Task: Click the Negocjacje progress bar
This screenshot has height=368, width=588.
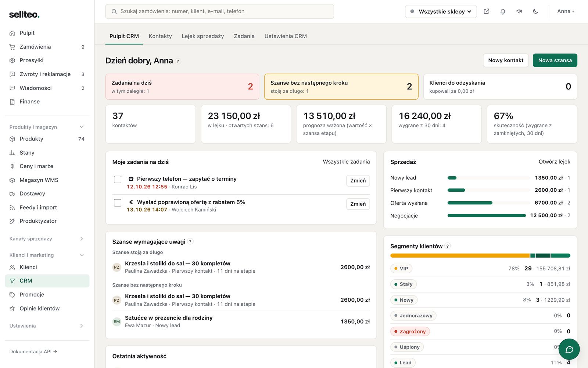Action: click(487, 216)
